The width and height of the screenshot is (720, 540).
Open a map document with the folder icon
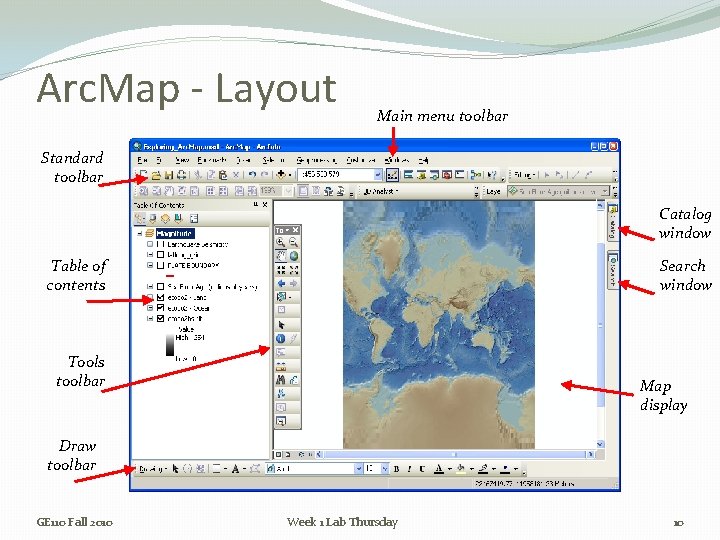click(x=156, y=175)
